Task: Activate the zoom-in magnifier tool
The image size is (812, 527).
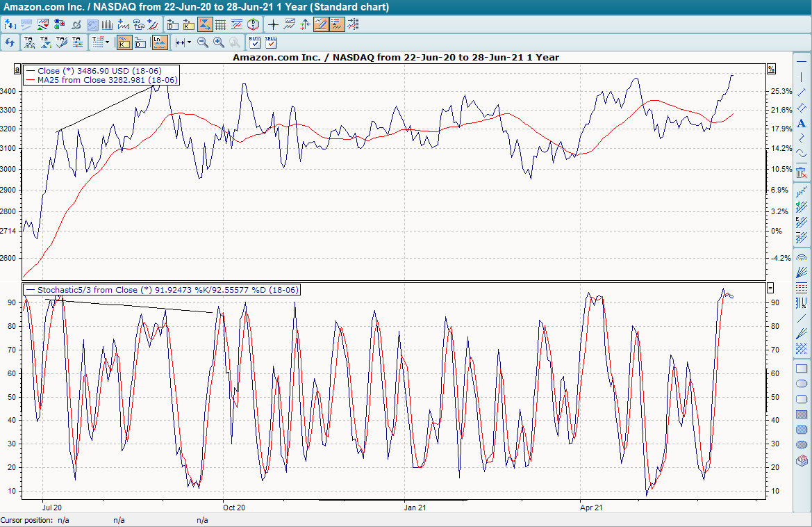Action: [219, 42]
